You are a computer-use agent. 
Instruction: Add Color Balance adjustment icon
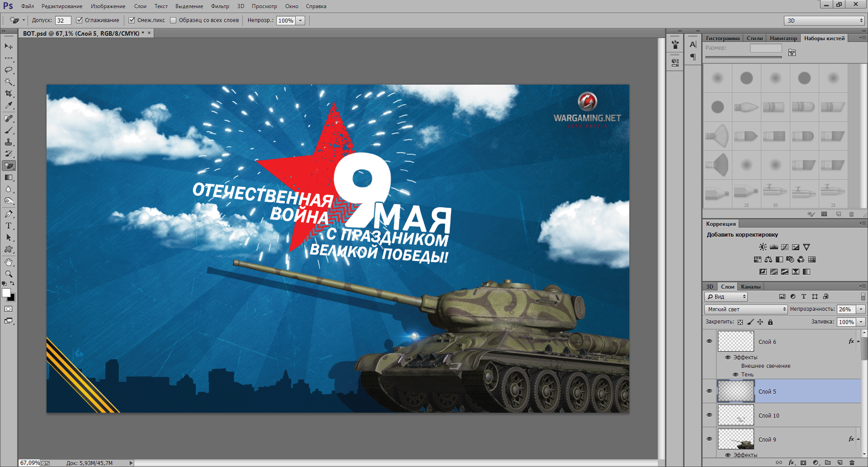[768, 259]
